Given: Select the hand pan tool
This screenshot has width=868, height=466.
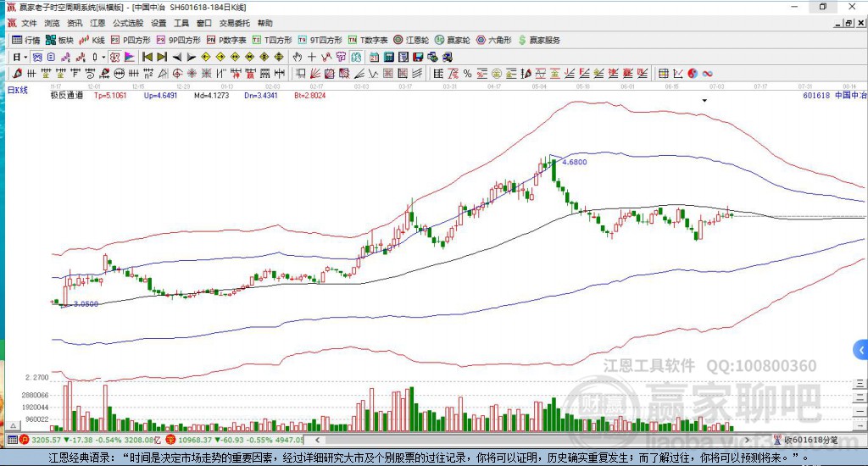Looking at the screenshot, I should pos(298,57).
